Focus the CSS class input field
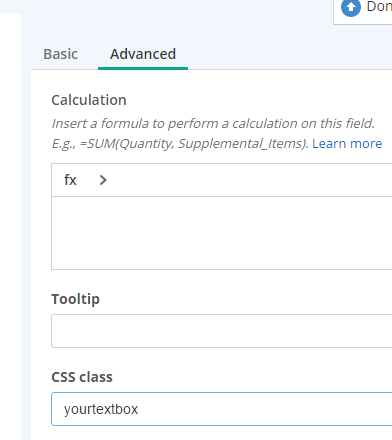The height and width of the screenshot is (440, 392). (x=222, y=409)
